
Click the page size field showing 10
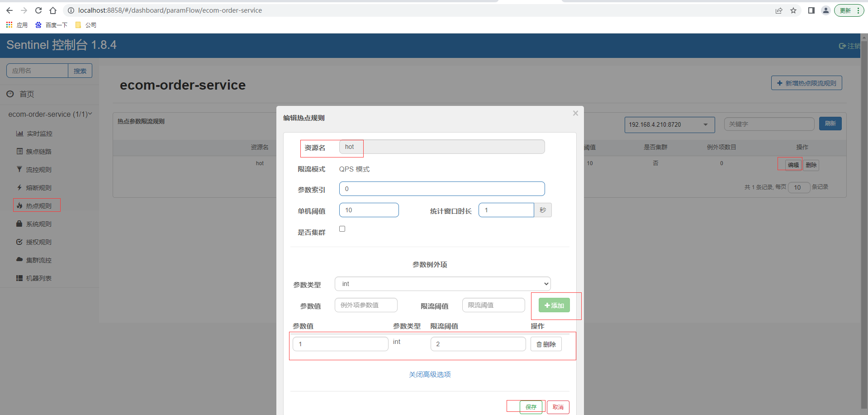click(799, 187)
